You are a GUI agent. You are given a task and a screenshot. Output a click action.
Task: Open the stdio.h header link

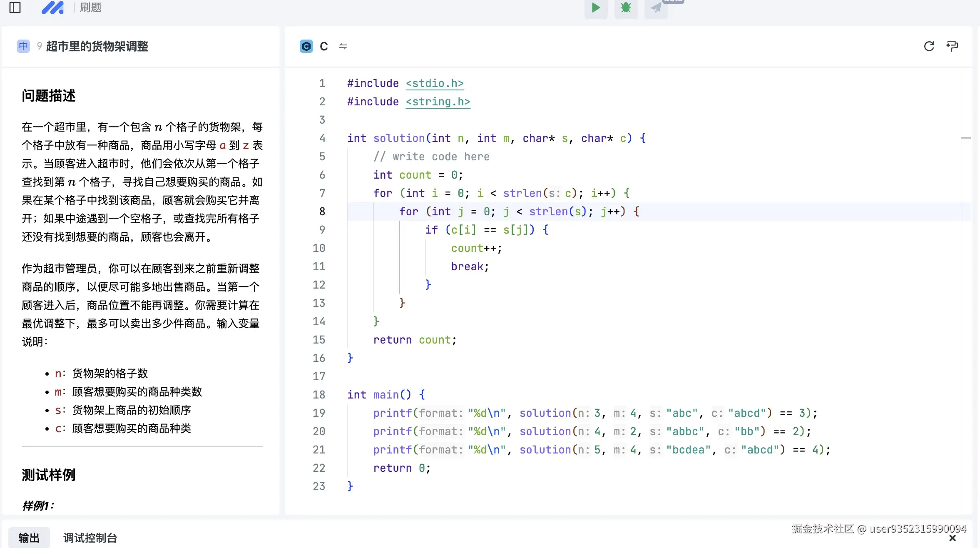[435, 83]
